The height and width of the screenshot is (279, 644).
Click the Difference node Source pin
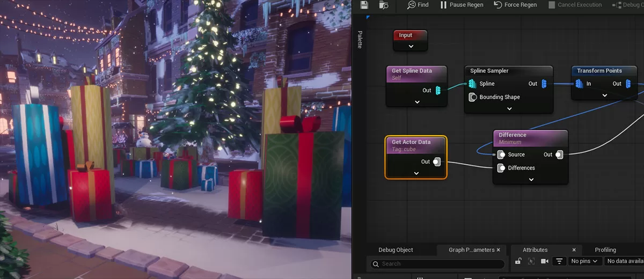tap(501, 155)
